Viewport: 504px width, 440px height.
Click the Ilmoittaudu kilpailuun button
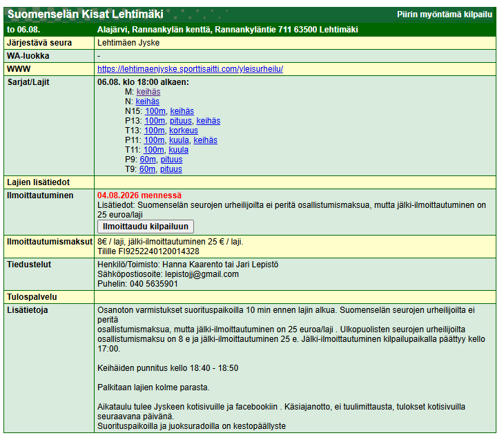click(x=145, y=227)
